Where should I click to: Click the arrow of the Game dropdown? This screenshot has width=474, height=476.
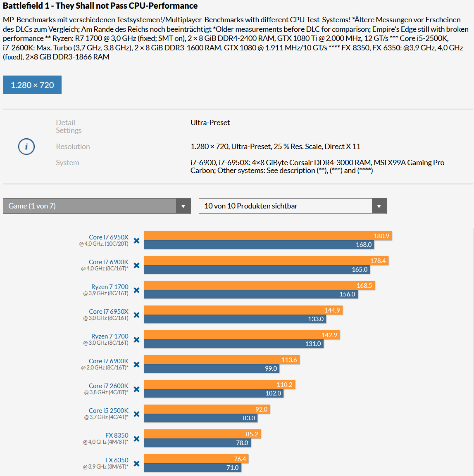183,206
